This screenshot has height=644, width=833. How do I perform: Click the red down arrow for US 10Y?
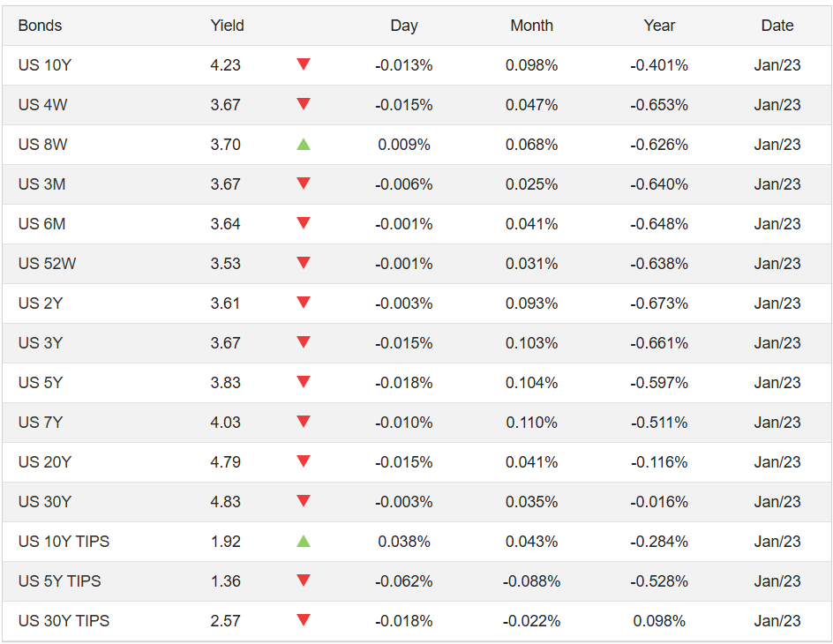304,64
